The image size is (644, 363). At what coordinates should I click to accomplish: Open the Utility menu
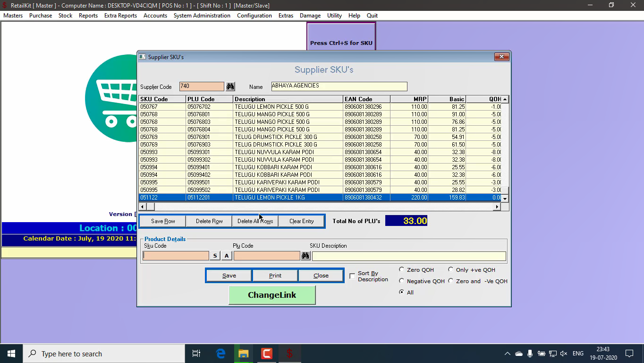coord(334,16)
